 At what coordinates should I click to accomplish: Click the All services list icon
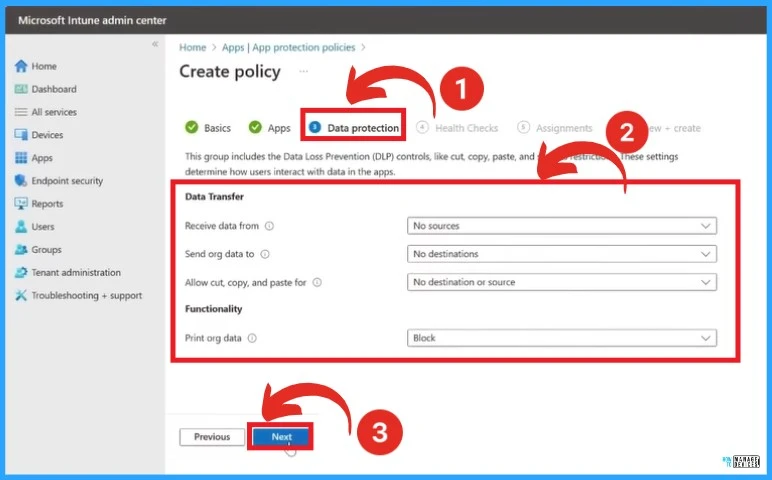21,112
